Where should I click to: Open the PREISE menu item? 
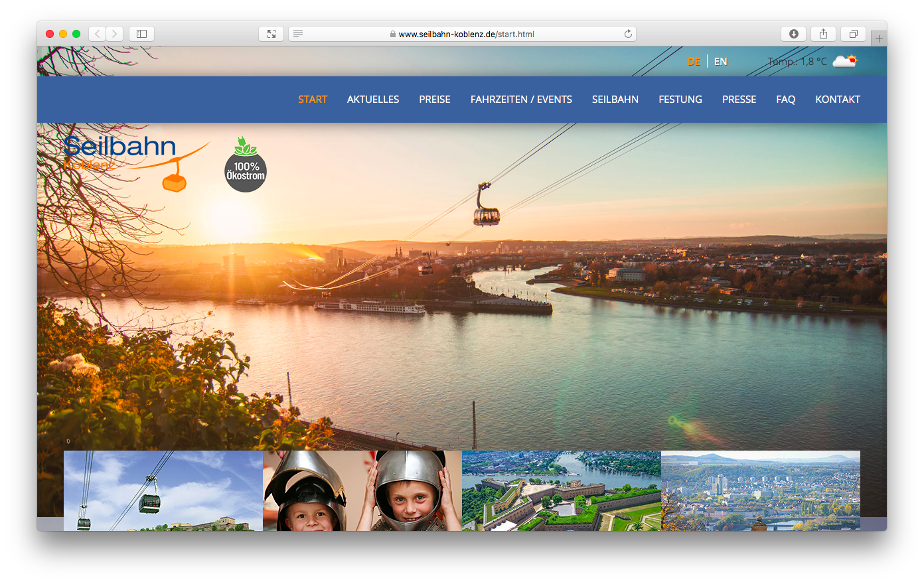click(x=435, y=100)
